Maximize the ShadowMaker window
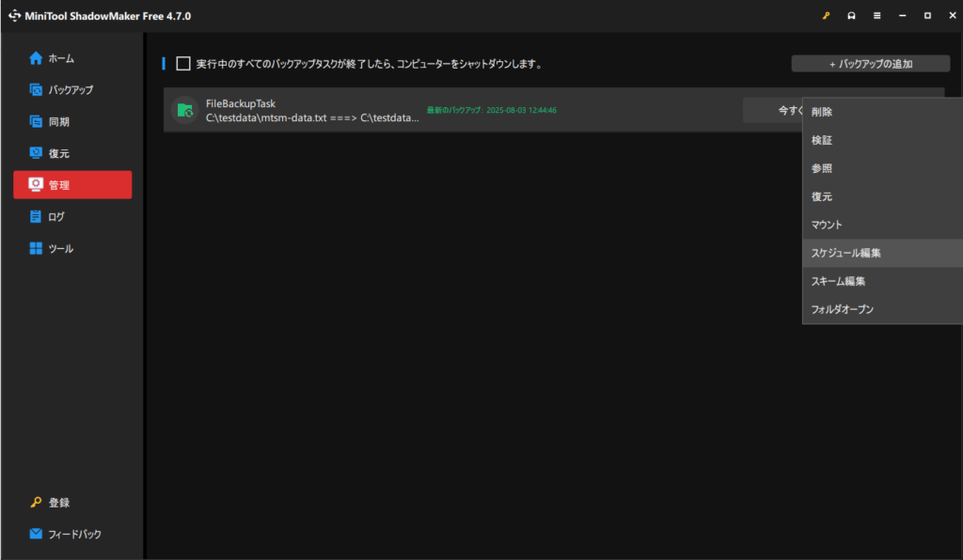 coord(927,16)
